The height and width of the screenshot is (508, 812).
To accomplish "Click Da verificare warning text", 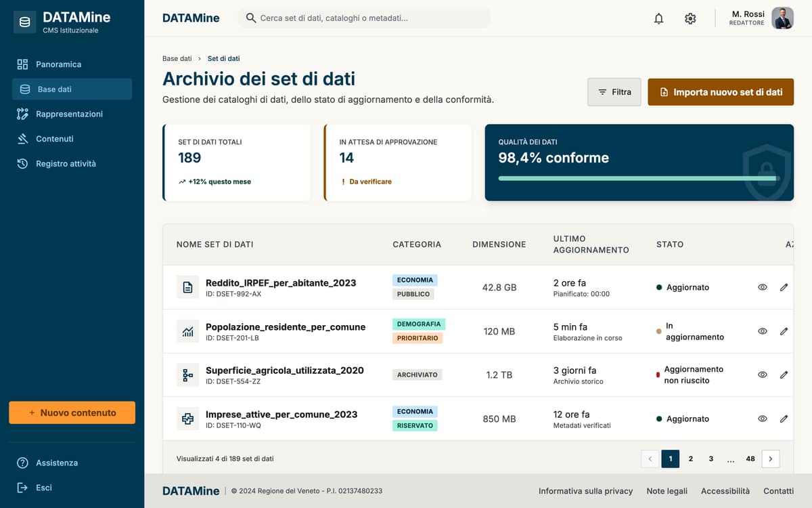I will click(370, 182).
